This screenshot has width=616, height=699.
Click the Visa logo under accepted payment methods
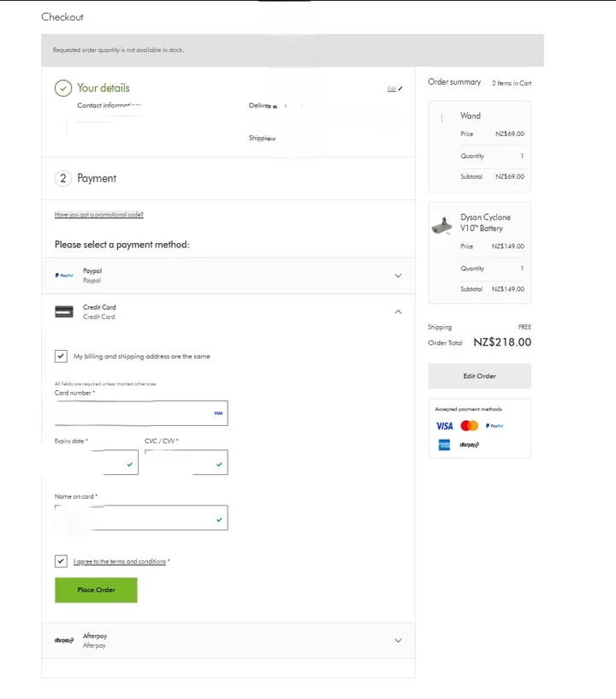pos(444,425)
